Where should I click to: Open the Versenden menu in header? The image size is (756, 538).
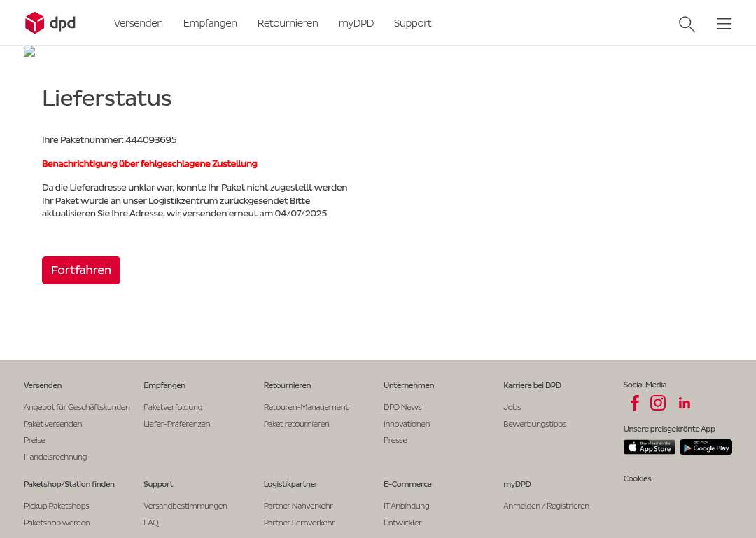[x=139, y=23]
